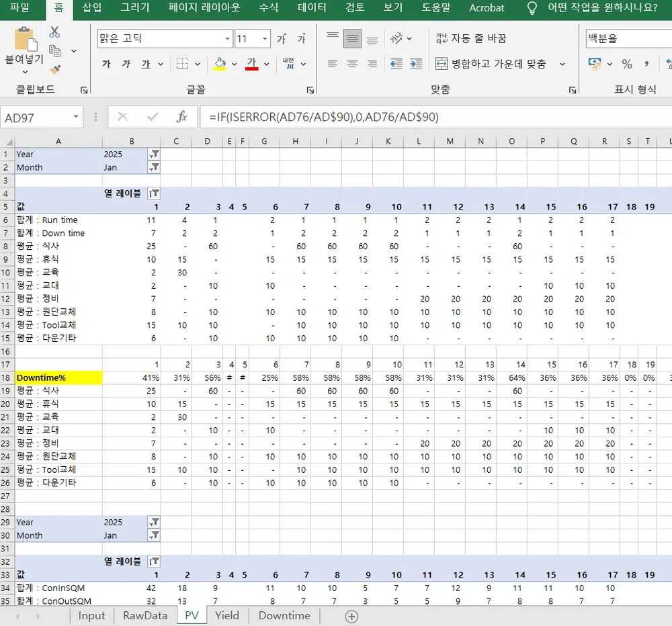This screenshot has height=626, width=672.
Task: Click the Cut scissors icon
Action: (54, 32)
